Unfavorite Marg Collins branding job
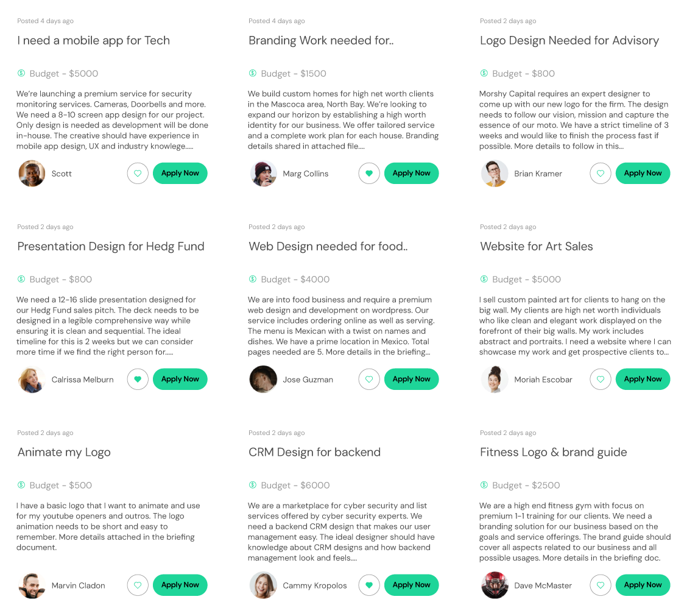This screenshot has height=616, width=684. pos(369,174)
